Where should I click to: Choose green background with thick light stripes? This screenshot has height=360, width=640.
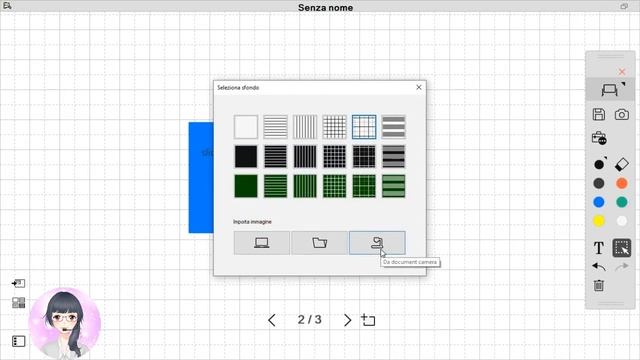tap(393, 186)
